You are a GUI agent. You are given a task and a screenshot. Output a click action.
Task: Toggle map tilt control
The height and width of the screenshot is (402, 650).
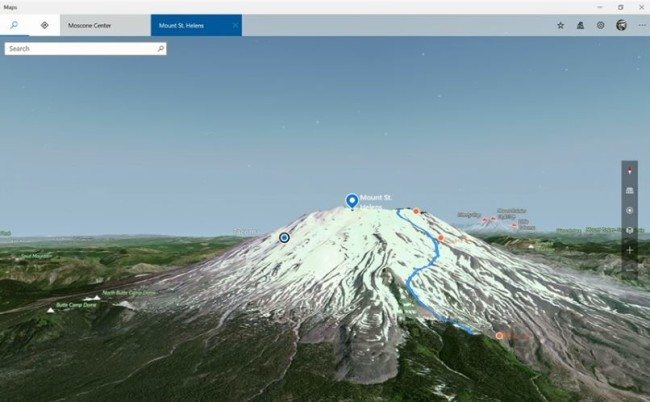630,190
